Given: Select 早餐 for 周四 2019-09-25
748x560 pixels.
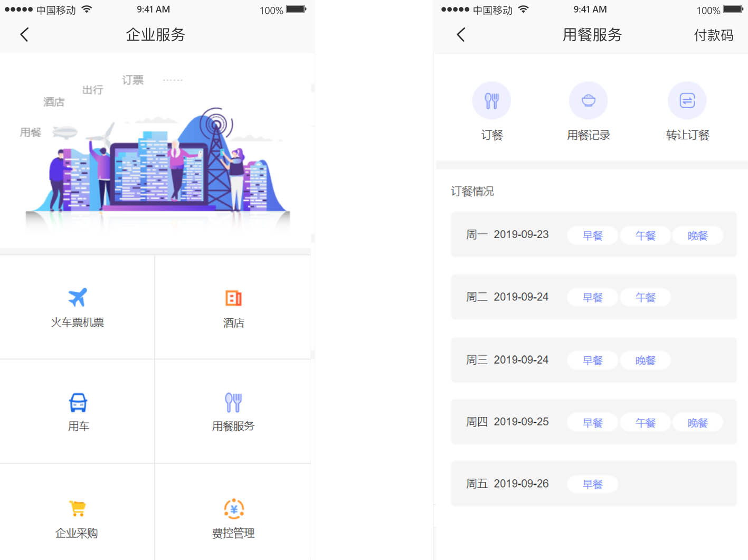Looking at the screenshot, I should (x=592, y=423).
